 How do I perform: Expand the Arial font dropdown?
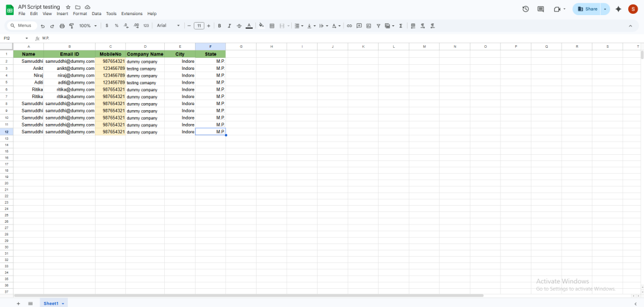168,26
